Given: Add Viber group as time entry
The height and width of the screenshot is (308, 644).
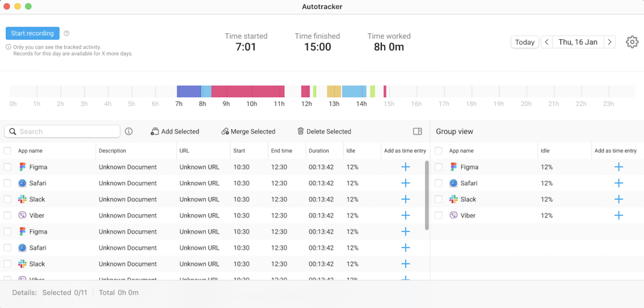Looking at the screenshot, I should 619,216.
